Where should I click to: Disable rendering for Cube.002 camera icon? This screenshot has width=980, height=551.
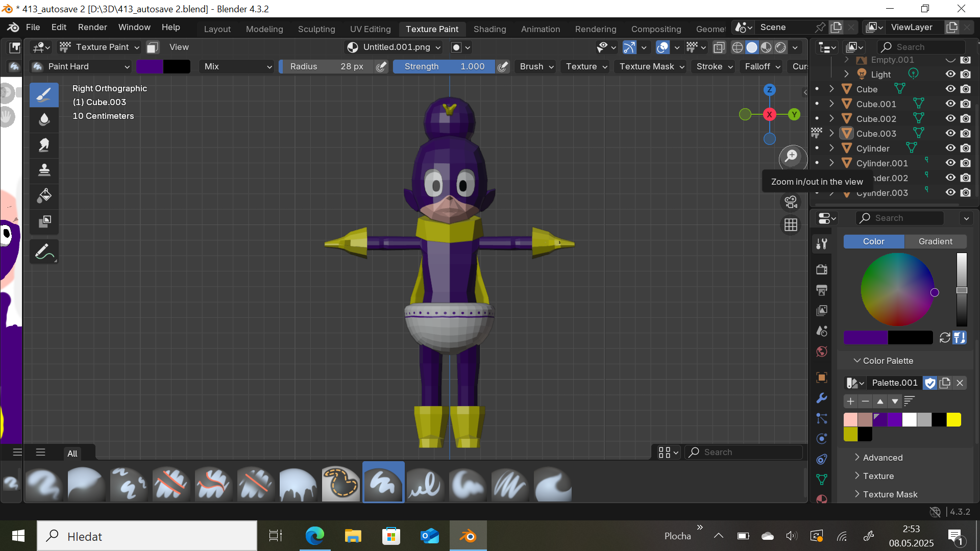pos(965,118)
